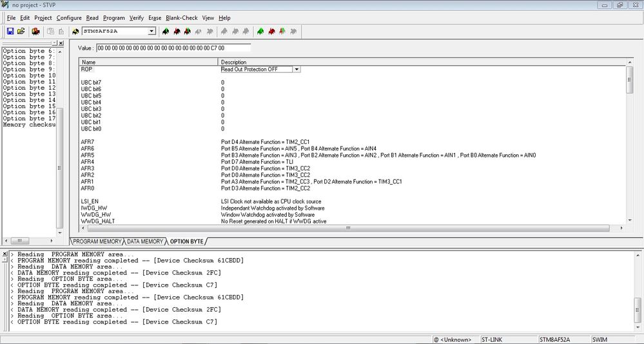The width and height of the screenshot is (644, 344).
Task: Click the Open file folder icon
Action: pyautogui.click(x=21, y=31)
